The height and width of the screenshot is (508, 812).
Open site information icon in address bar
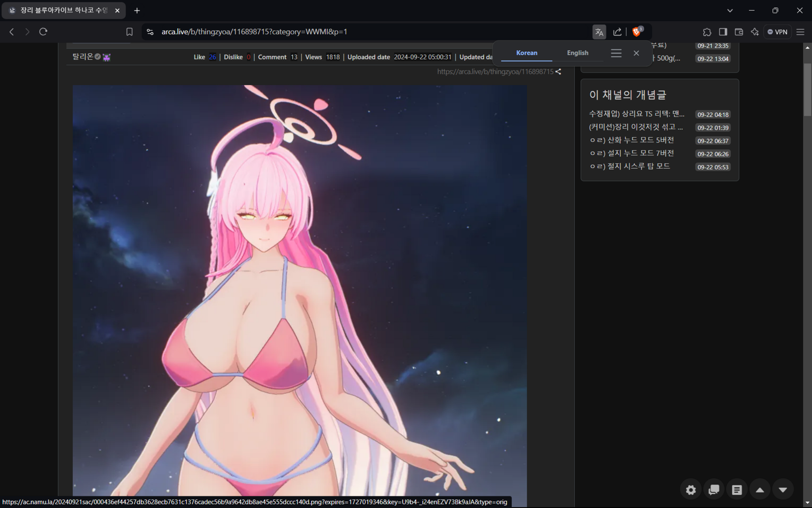pyautogui.click(x=150, y=32)
